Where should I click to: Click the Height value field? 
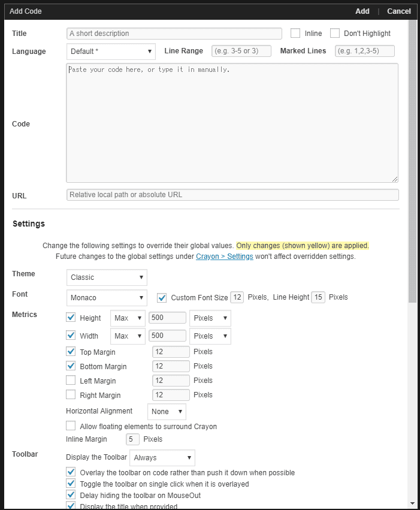167,318
